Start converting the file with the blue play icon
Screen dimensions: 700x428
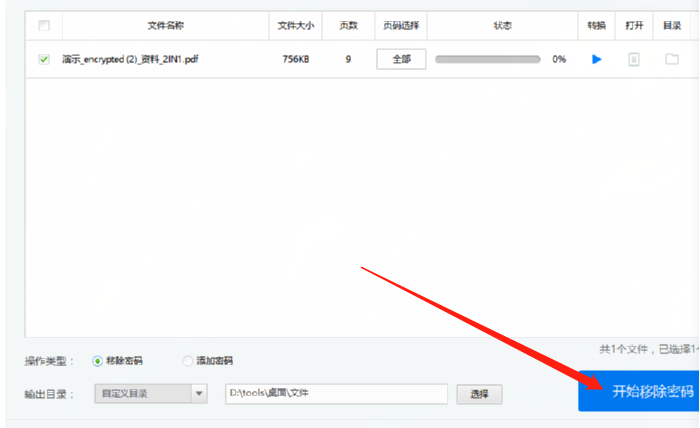597,60
